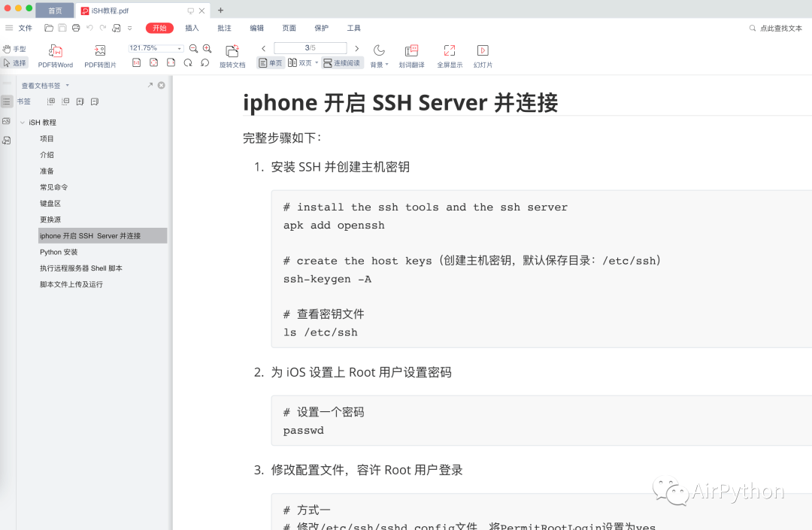
Task: Select the Python 安装 bookmark
Action: 59,252
